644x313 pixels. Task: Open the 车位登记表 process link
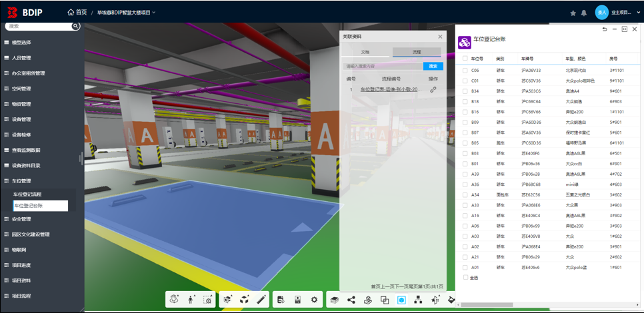[389, 89]
